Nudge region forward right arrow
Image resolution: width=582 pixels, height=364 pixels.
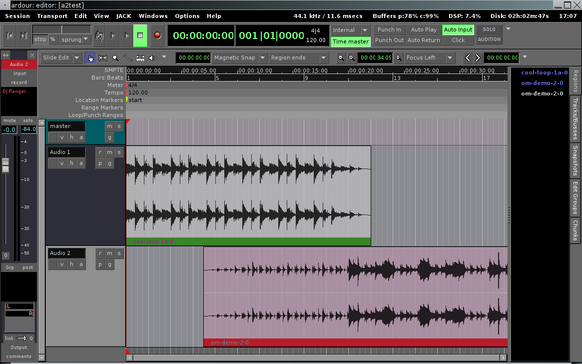pyautogui.click(x=478, y=58)
